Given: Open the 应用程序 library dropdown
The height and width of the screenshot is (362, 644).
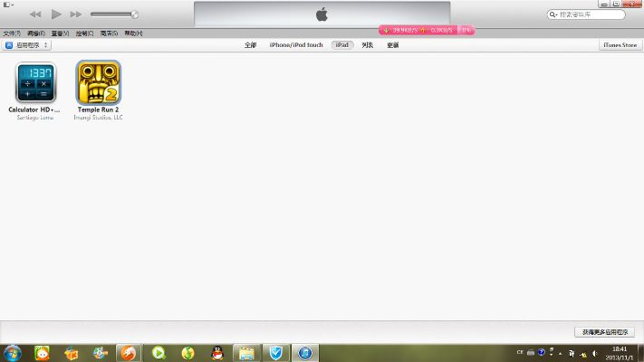Looking at the screenshot, I should pyautogui.click(x=27, y=44).
